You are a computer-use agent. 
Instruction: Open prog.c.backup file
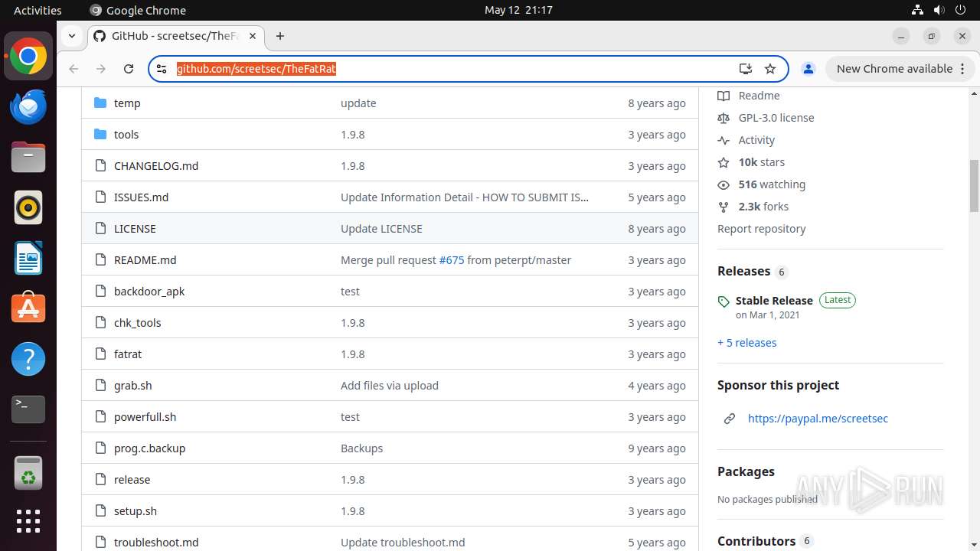click(x=149, y=448)
